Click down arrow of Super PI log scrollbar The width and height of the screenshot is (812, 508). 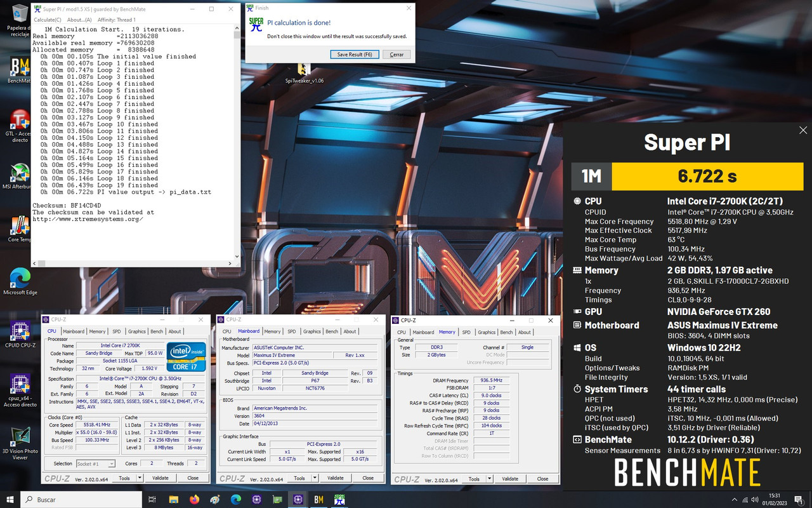point(237,257)
